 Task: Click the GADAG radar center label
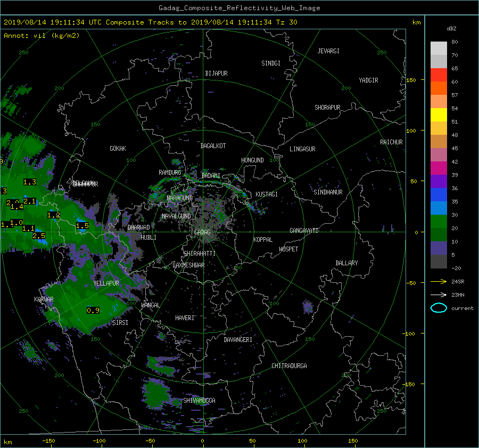click(202, 232)
